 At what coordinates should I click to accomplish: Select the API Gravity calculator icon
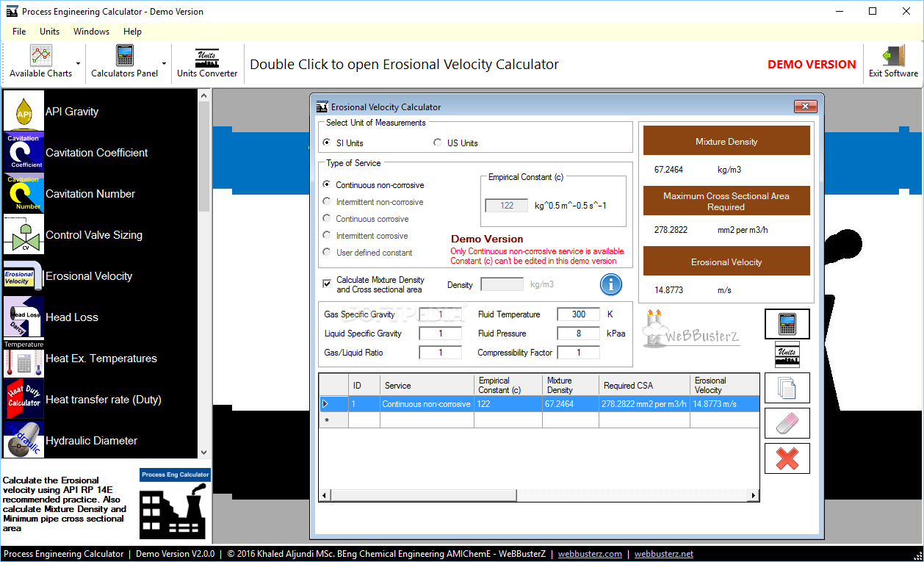(x=24, y=111)
